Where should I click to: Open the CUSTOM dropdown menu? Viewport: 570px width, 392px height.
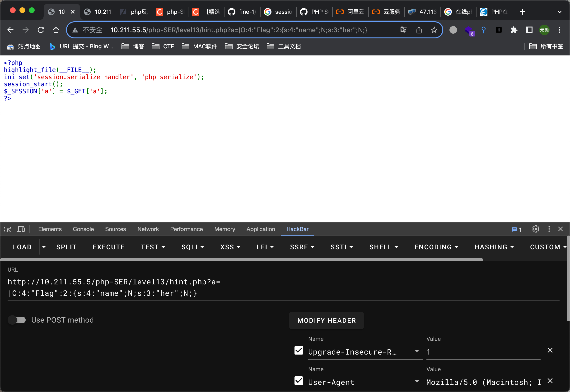(x=548, y=247)
